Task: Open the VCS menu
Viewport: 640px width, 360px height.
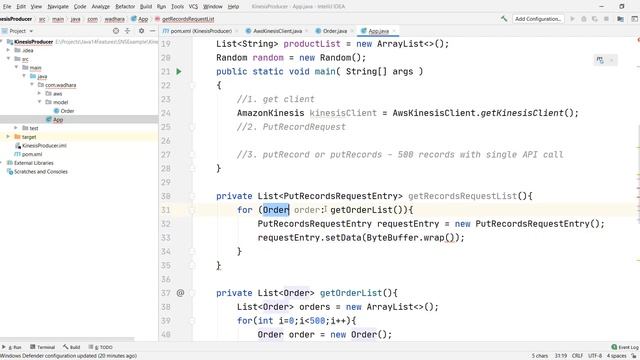Action: pyautogui.click(x=193, y=7)
